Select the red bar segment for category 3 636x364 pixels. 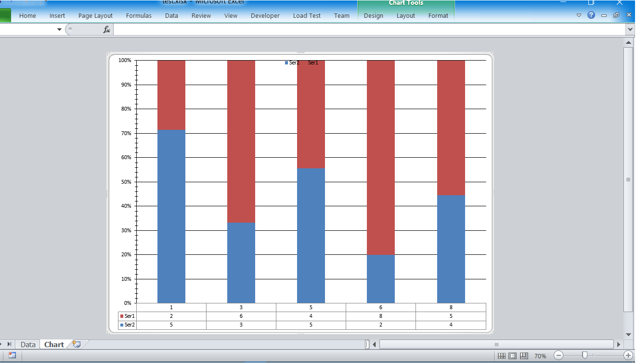241,141
